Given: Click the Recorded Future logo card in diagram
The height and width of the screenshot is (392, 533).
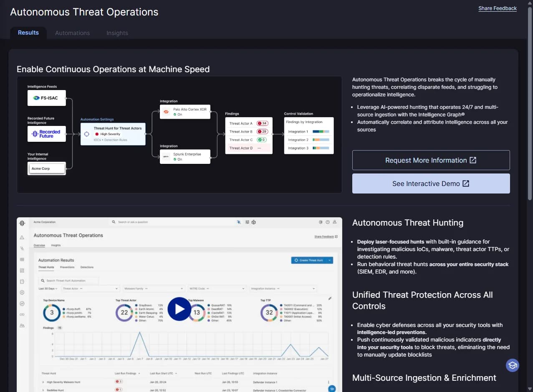Looking at the screenshot, I should click(47, 134).
